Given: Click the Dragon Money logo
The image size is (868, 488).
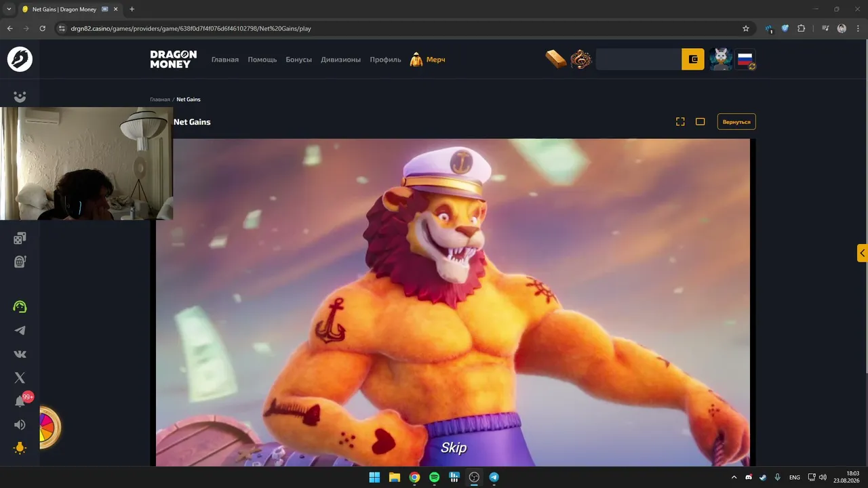Looking at the screenshot, I should pos(174,60).
